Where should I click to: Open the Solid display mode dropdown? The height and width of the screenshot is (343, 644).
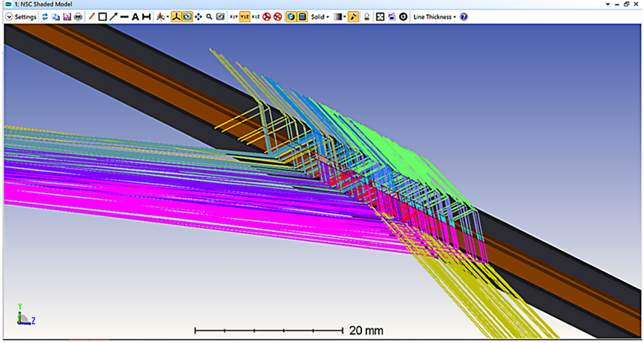[320, 16]
